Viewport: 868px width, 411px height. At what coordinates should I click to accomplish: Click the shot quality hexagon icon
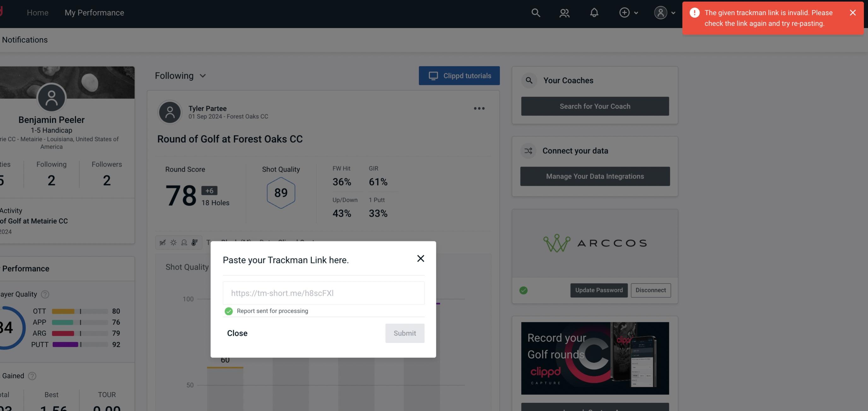tap(281, 193)
